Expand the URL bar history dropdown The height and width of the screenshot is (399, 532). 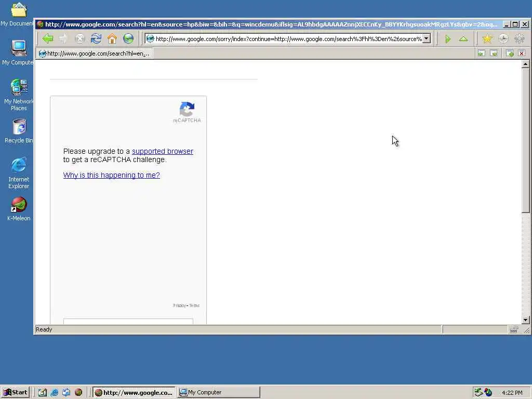(x=427, y=38)
